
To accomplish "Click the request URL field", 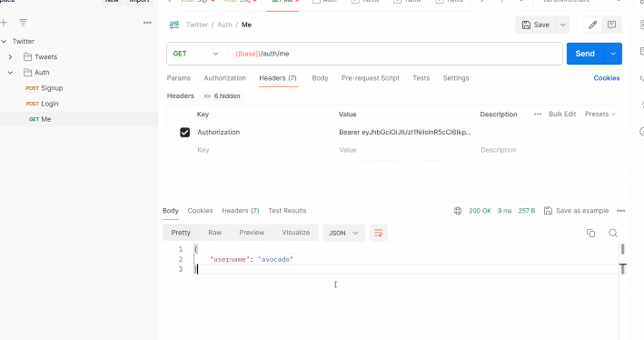I will pyautogui.click(x=395, y=54).
